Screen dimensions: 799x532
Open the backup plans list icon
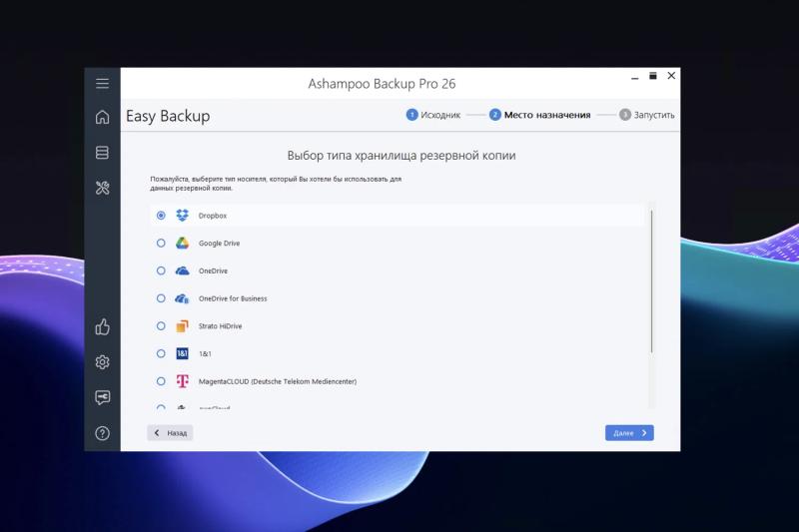pyautogui.click(x=102, y=153)
